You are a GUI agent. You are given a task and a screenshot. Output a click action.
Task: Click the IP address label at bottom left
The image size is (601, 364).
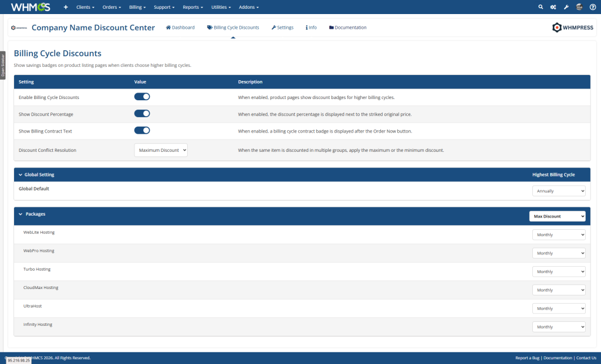click(x=19, y=360)
